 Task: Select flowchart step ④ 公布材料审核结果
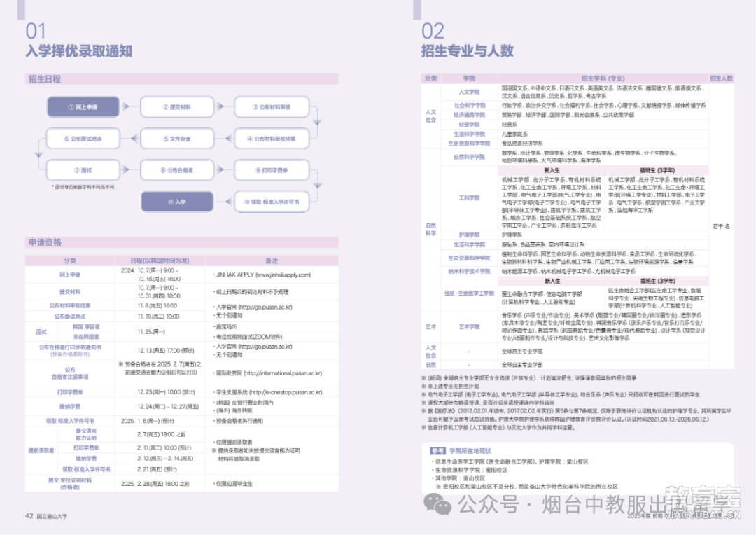tap(272, 139)
